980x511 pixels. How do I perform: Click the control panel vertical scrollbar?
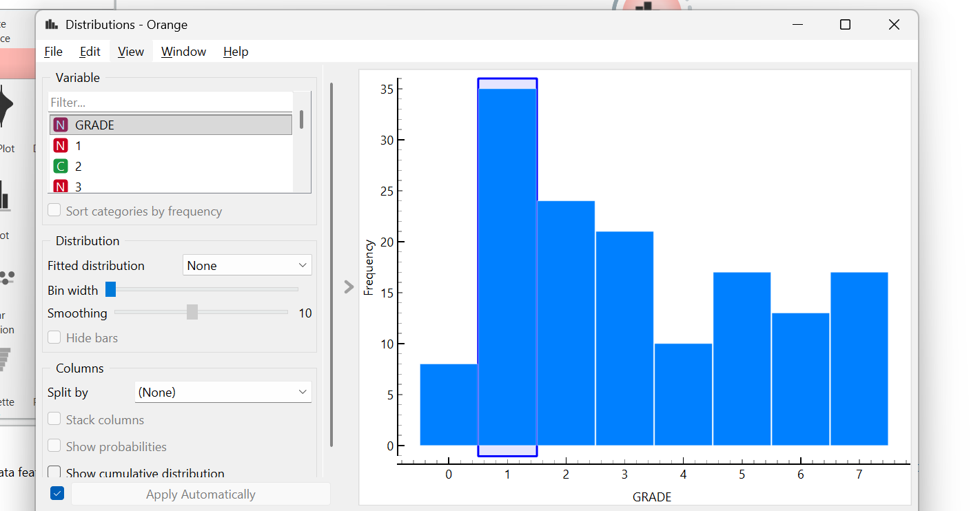coord(331,265)
